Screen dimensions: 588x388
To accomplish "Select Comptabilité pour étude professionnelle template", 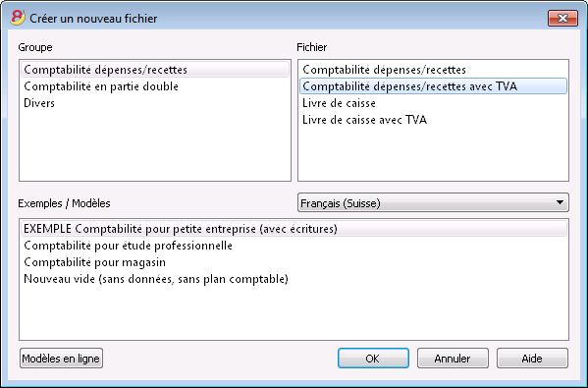I will click(x=294, y=246).
